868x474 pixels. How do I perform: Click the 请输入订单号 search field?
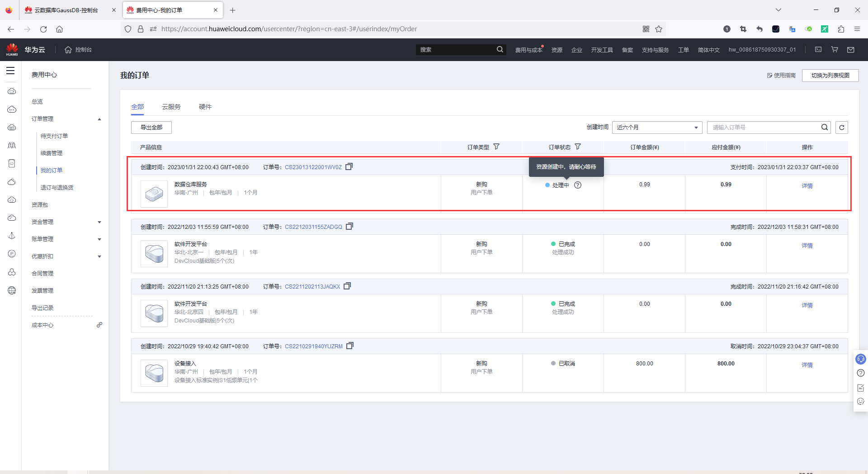765,128
